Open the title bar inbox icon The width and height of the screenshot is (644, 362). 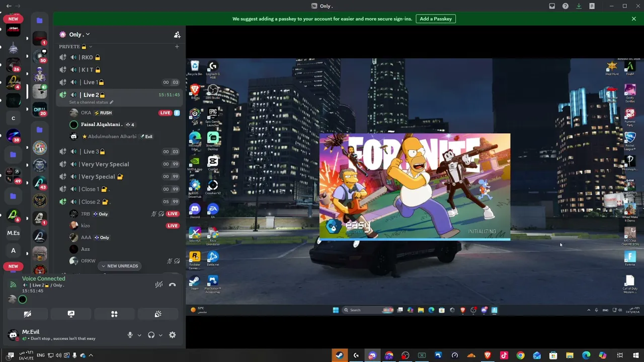(552, 6)
